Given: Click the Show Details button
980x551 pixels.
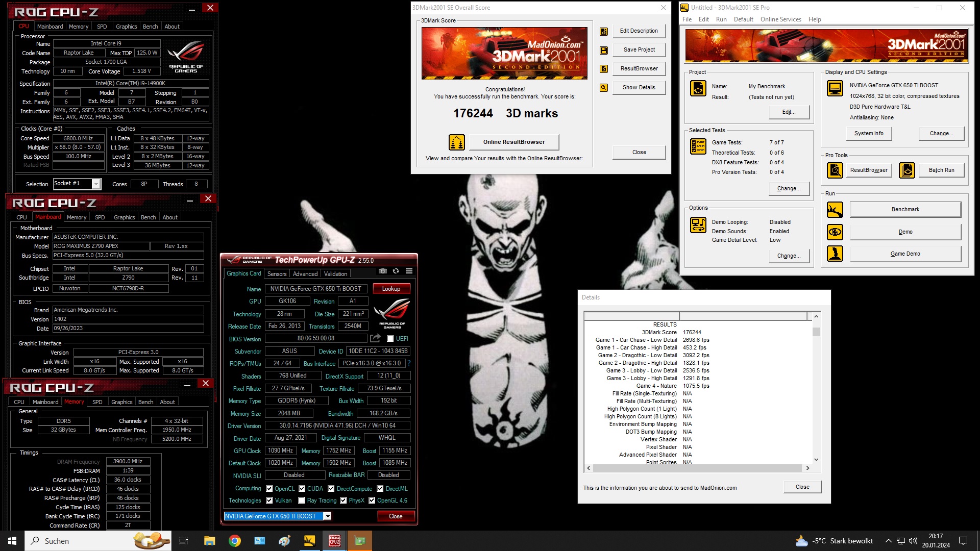Looking at the screenshot, I should (x=639, y=87).
